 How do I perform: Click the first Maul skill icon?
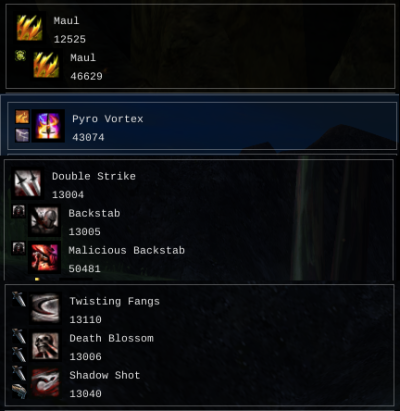pyautogui.click(x=30, y=28)
